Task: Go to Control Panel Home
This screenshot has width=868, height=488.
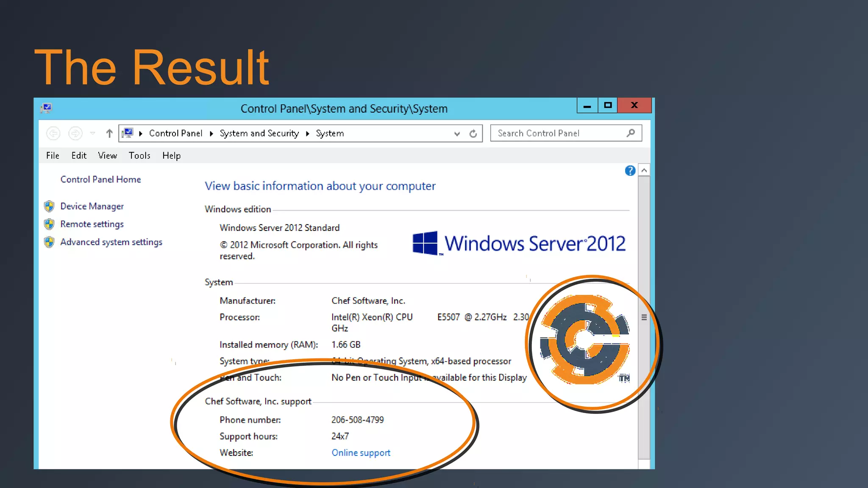Action: click(x=100, y=179)
